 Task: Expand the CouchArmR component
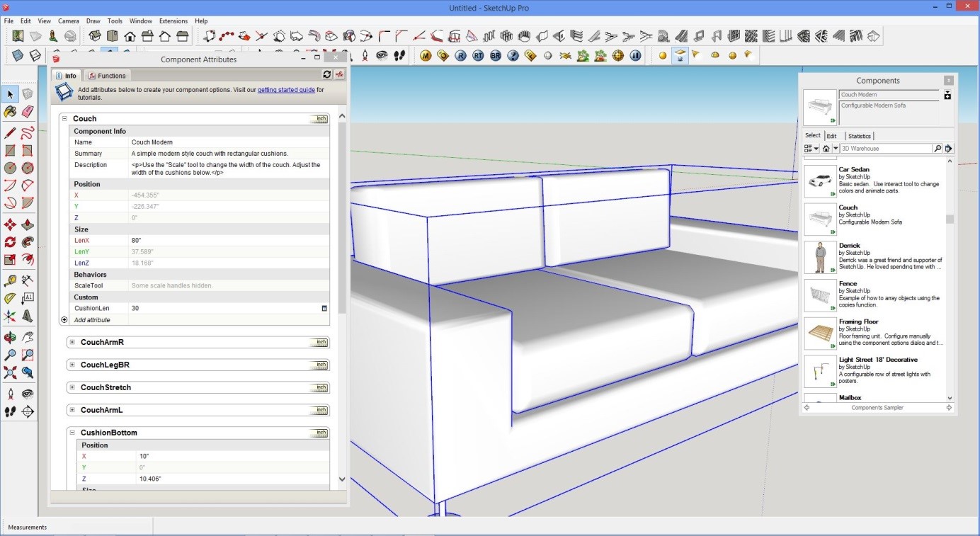coord(72,343)
